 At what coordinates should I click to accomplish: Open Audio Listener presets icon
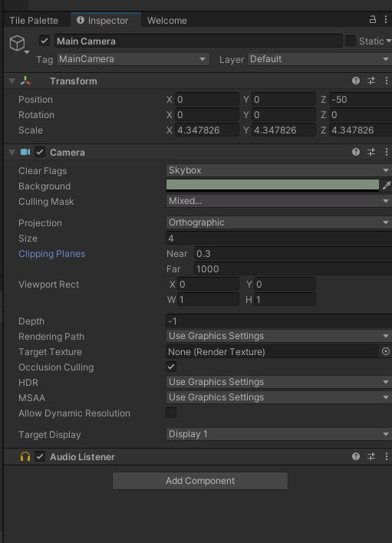click(x=371, y=456)
